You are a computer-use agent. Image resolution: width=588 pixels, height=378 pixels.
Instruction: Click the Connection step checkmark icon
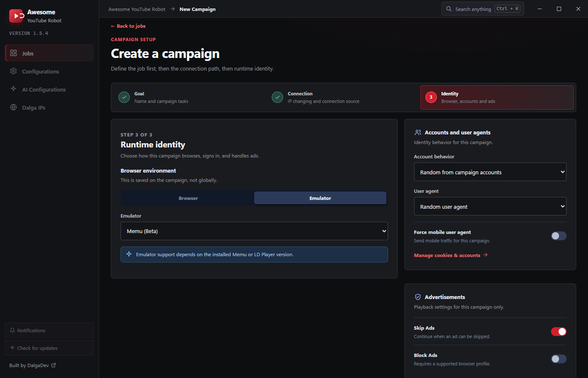point(277,97)
